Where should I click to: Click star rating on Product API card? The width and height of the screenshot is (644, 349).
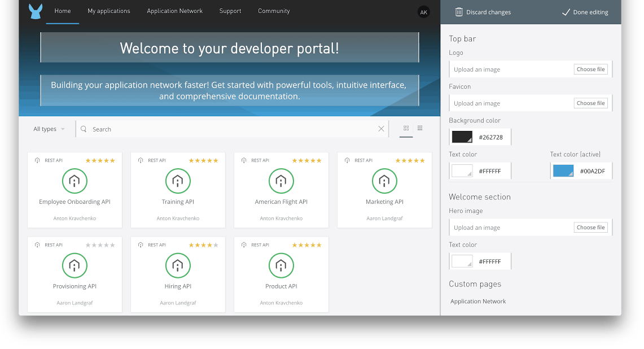click(307, 245)
